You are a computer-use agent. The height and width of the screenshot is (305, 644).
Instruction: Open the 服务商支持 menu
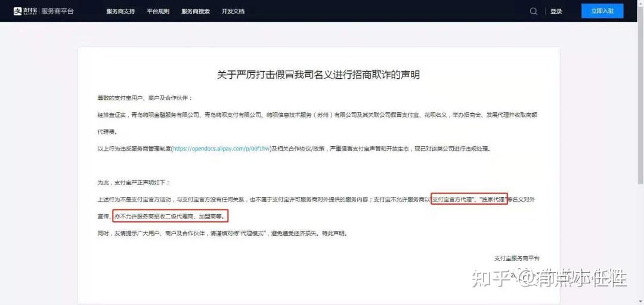pos(120,11)
